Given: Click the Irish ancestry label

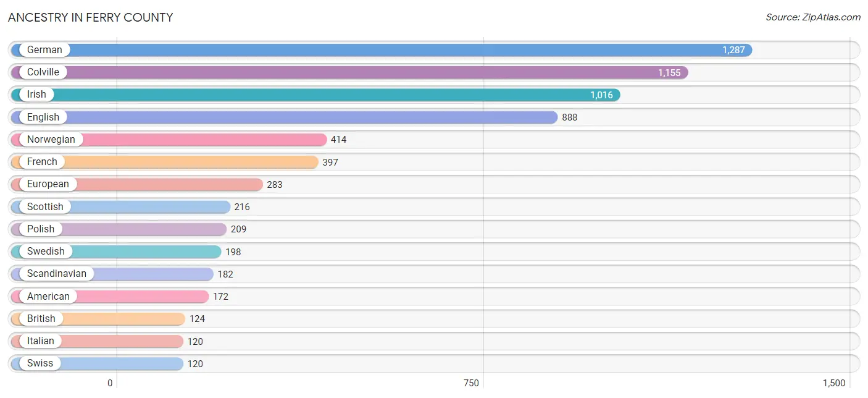Looking at the screenshot, I should coord(36,95).
